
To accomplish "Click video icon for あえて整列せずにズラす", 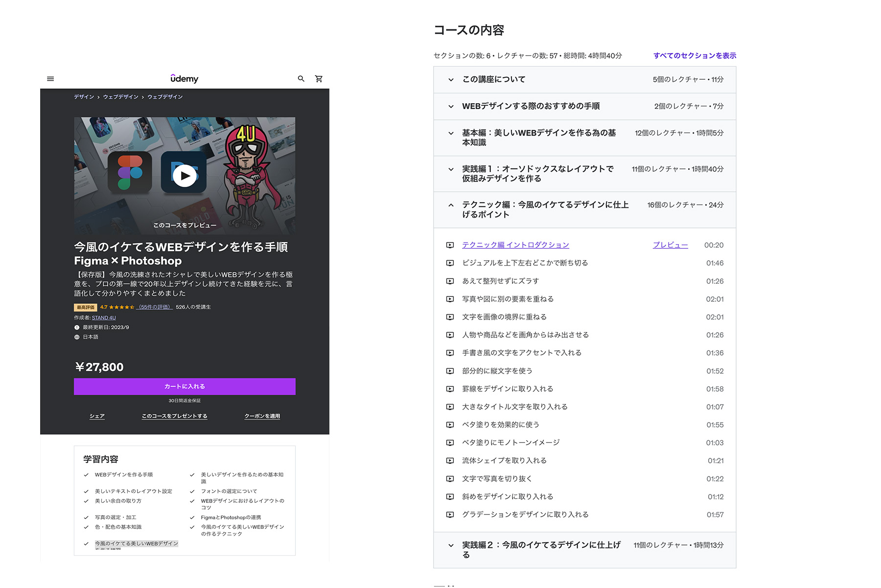I will click(450, 281).
